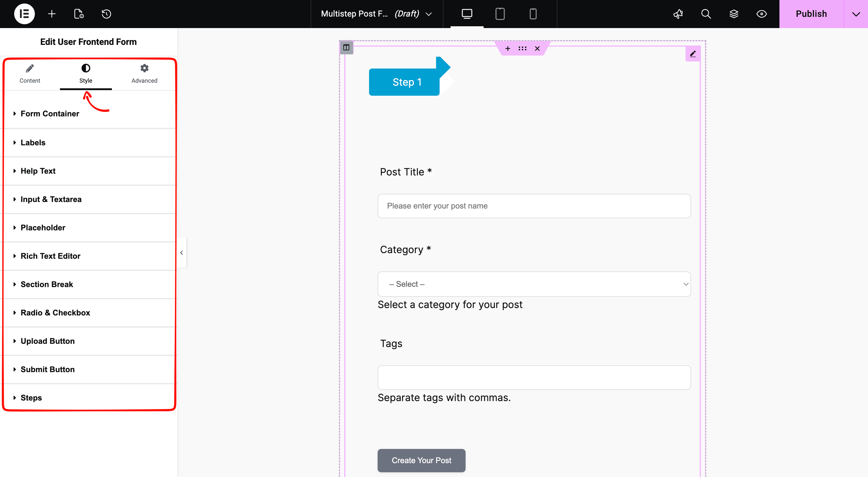The image size is (868, 477).
Task: Click inside the Post Title input field
Action: point(534,206)
